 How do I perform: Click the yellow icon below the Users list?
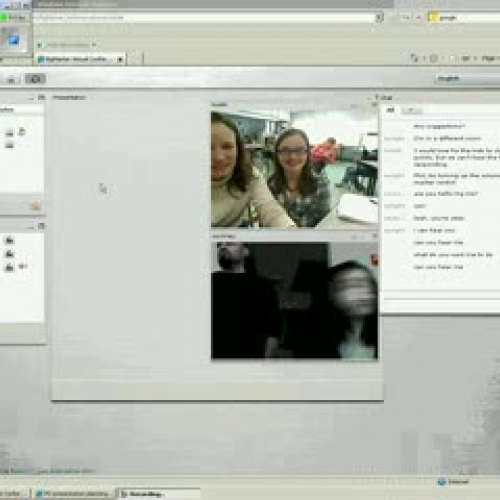click(34, 205)
